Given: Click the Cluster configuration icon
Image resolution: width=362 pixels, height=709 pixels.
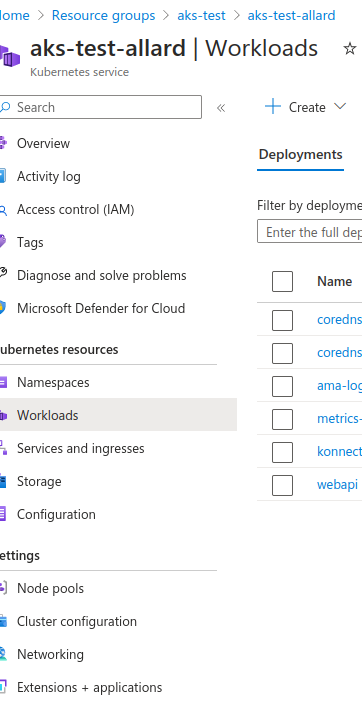Looking at the screenshot, I should point(3,621).
